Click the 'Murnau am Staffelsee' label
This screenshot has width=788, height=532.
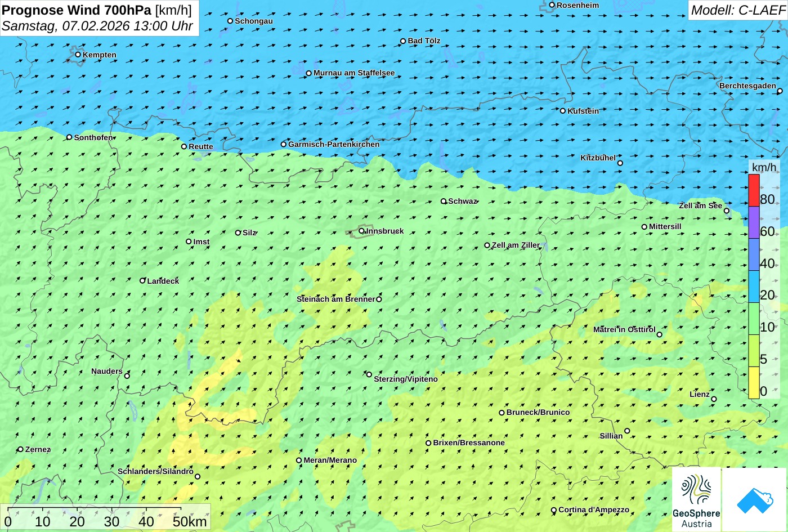click(354, 73)
